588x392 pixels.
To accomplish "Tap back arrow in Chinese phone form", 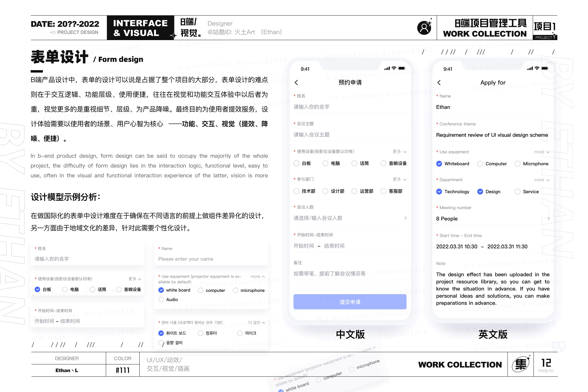I will coord(296,83).
